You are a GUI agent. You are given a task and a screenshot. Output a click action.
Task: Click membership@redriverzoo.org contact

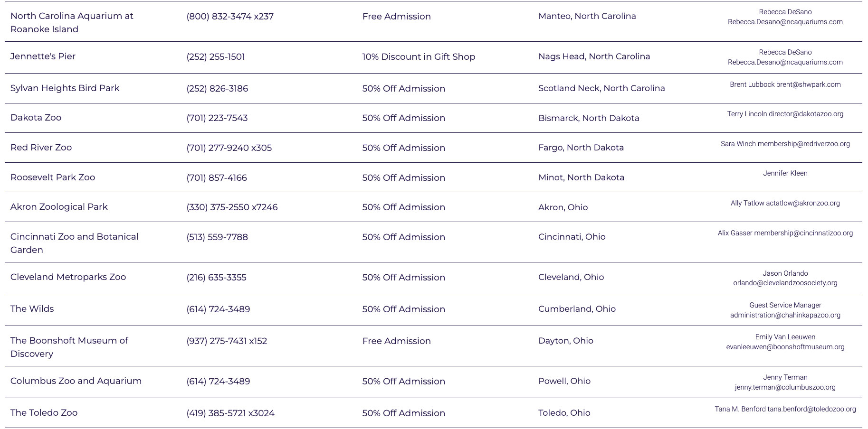click(x=803, y=144)
